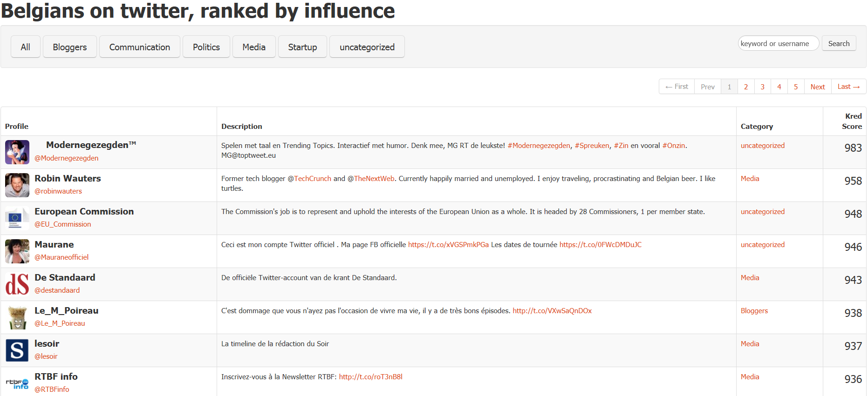Click Le_M_Poireau leek avatar
Image resolution: width=868 pixels, height=396 pixels.
[17, 317]
